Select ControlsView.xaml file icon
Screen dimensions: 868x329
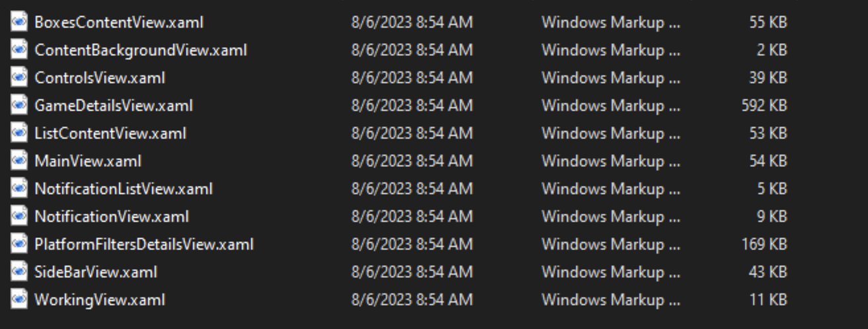[x=19, y=77]
